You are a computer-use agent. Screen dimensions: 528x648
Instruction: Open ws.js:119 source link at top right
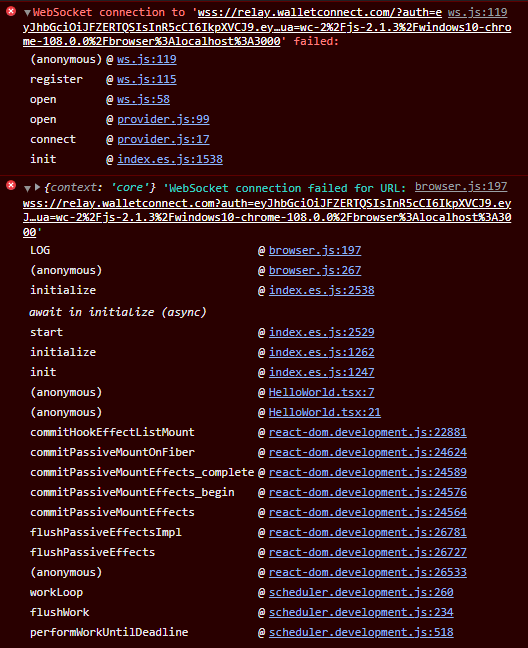[x=478, y=12]
